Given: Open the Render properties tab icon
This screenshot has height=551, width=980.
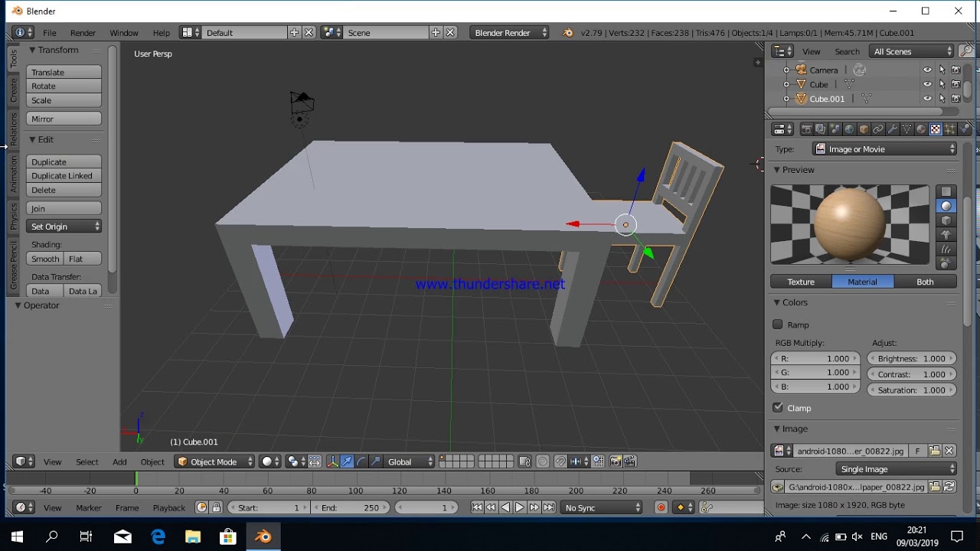Looking at the screenshot, I should click(x=806, y=129).
